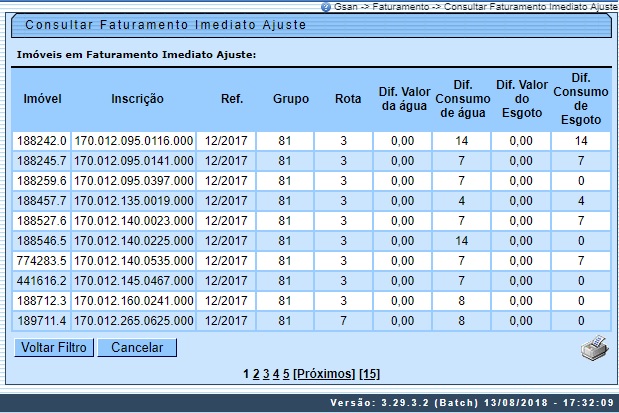Select imóvel 441616.2 row
The height and width of the screenshot is (413, 619).
42,281
